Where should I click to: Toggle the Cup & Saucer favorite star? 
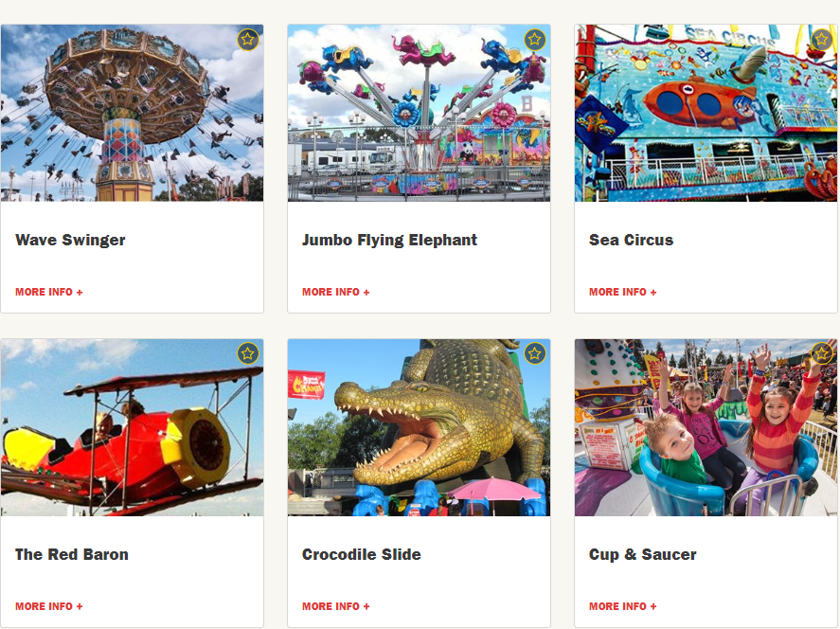822,353
